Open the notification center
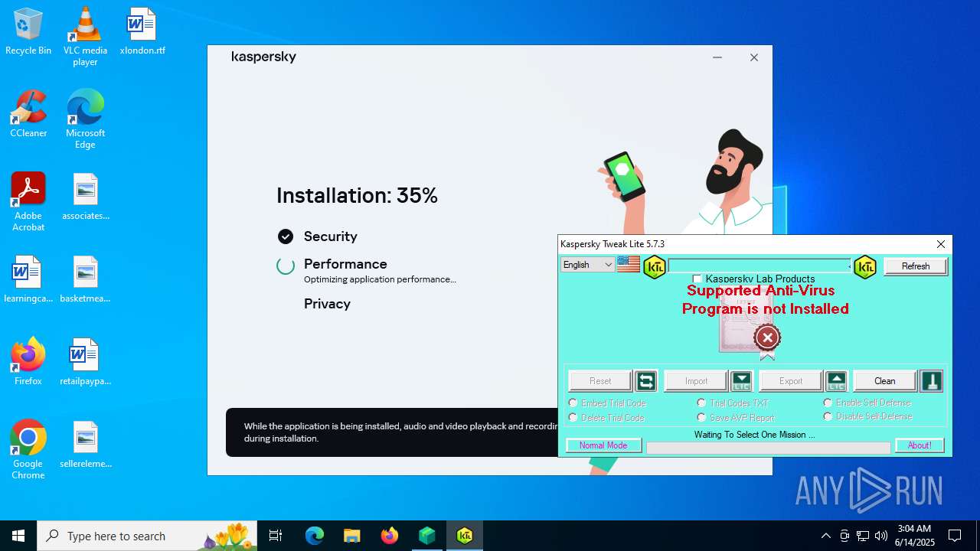Viewport: 980px width, 551px height. click(955, 536)
